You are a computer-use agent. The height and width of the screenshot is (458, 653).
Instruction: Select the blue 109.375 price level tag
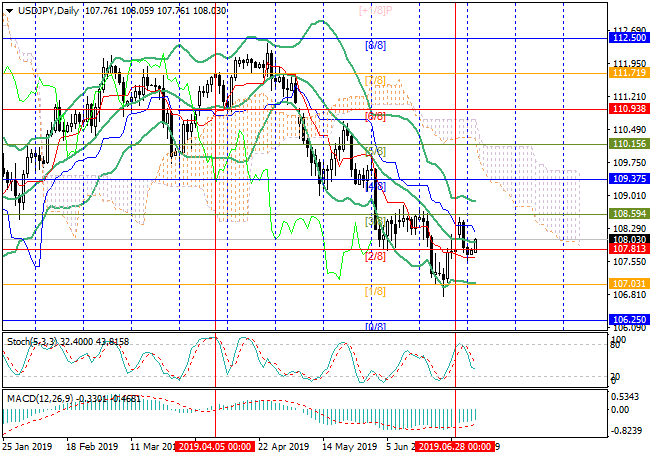click(628, 178)
